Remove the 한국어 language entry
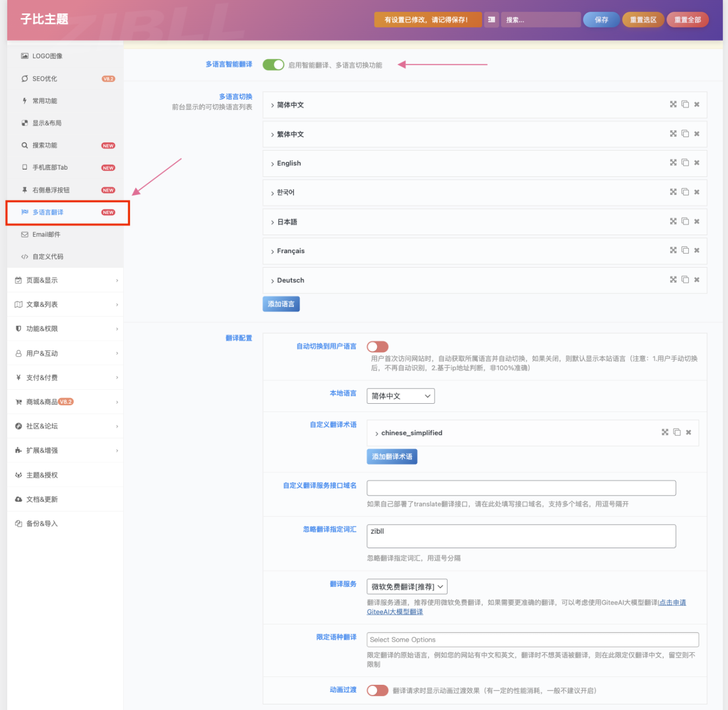The image size is (728, 710). [x=697, y=192]
